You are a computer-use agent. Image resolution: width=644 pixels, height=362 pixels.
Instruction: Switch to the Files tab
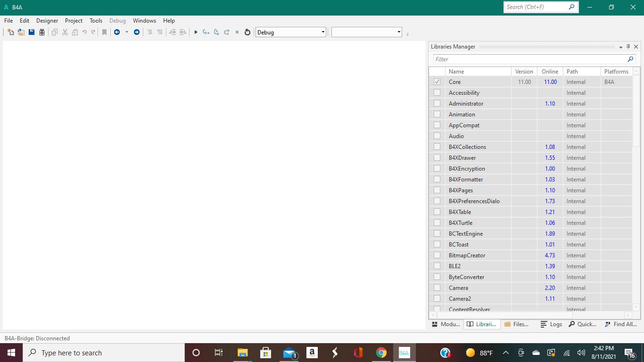tap(517, 324)
